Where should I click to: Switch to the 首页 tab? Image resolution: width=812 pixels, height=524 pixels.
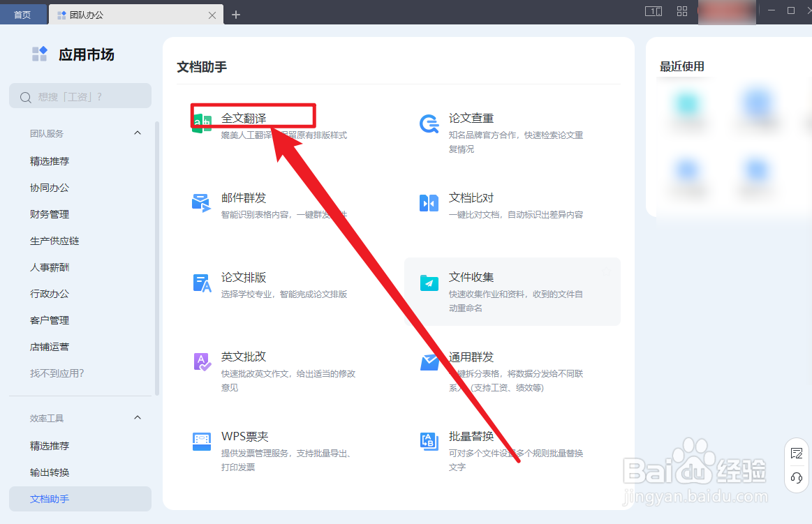tap(22, 13)
